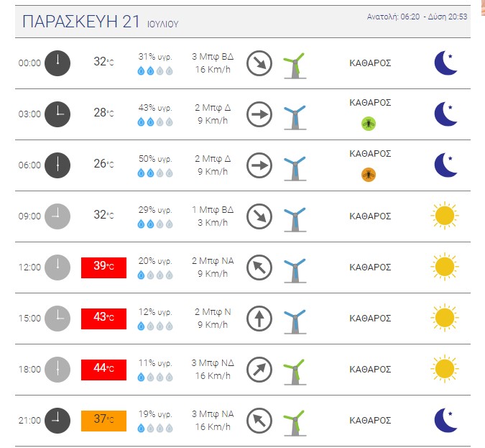
Task: Click the orange 37°C temperature box
Action: click(103, 421)
